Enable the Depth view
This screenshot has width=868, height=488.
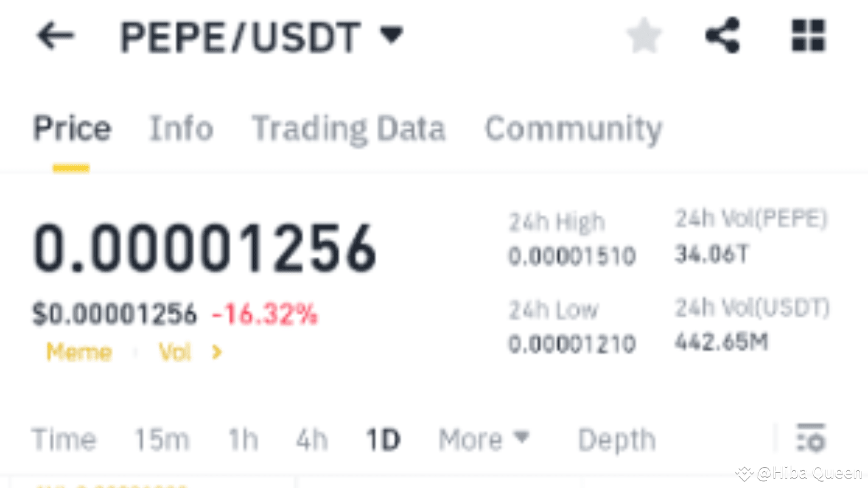tap(616, 439)
